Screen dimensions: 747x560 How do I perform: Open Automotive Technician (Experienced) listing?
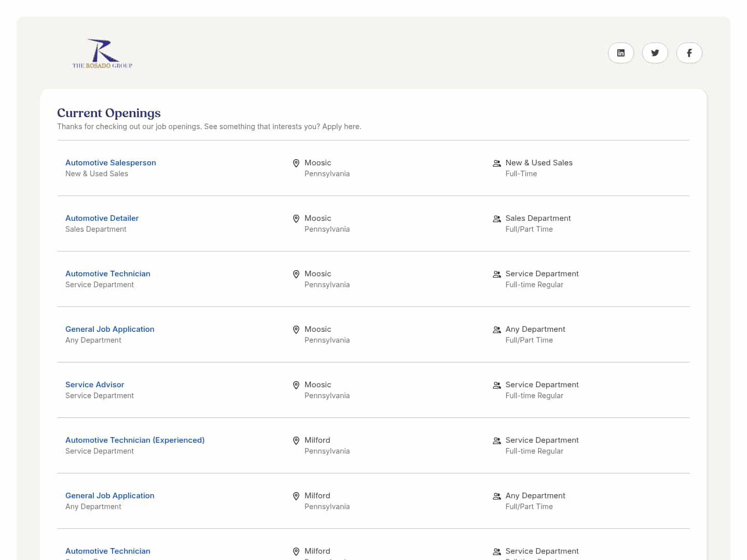coord(135,440)
